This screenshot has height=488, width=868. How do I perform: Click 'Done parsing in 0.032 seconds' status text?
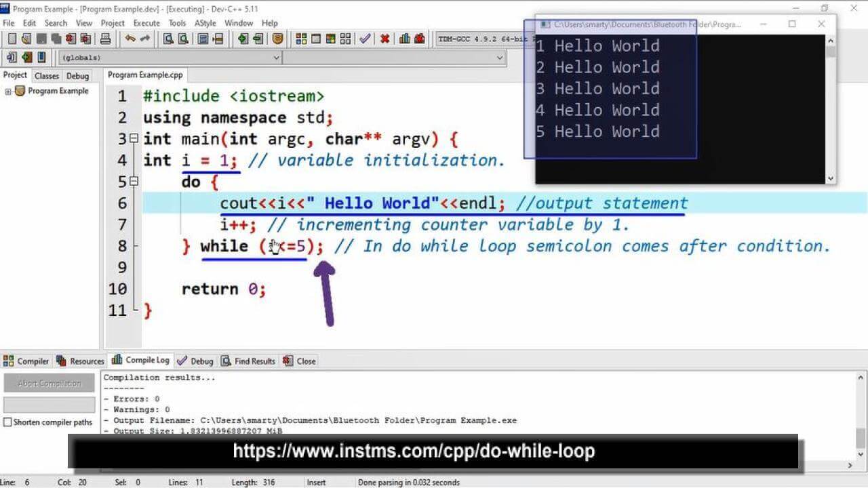click(409, 483)
